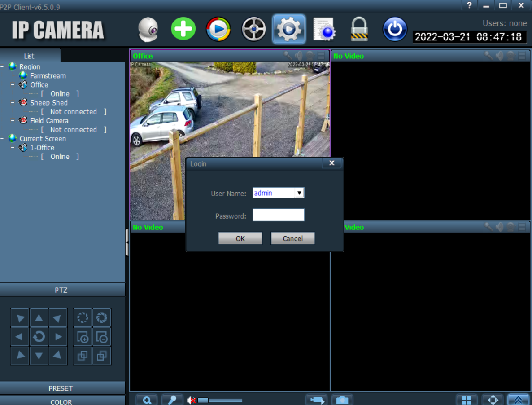Click the Password input field
Image resolution: width=532 pixels, height=405 pixels.
(x=278, y=215)
